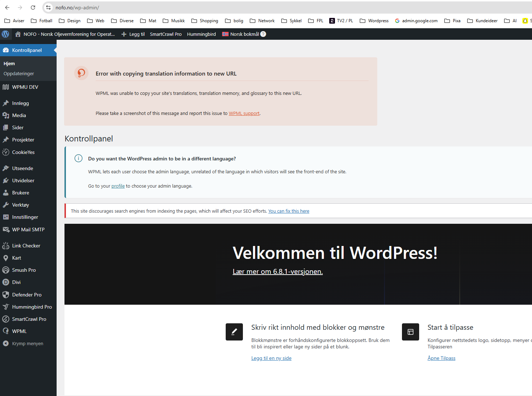Click the WPML error notice icon
532x396 pixels.
81,73
